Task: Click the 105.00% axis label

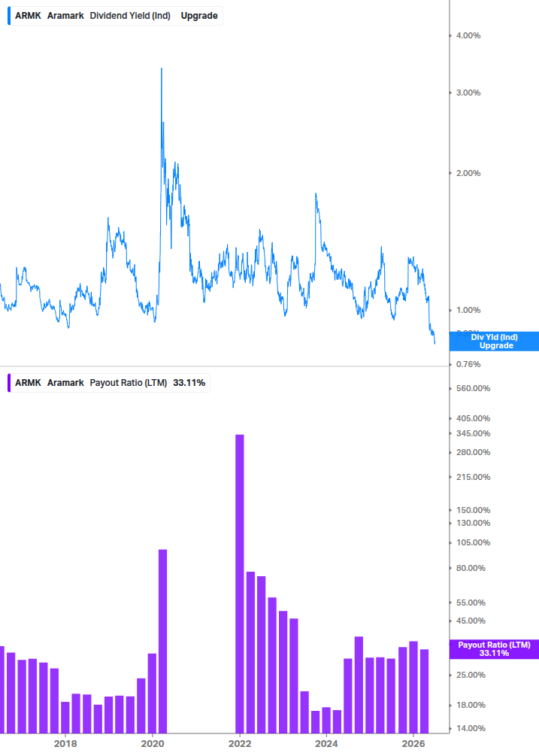Action: click(x=473, y=542)
